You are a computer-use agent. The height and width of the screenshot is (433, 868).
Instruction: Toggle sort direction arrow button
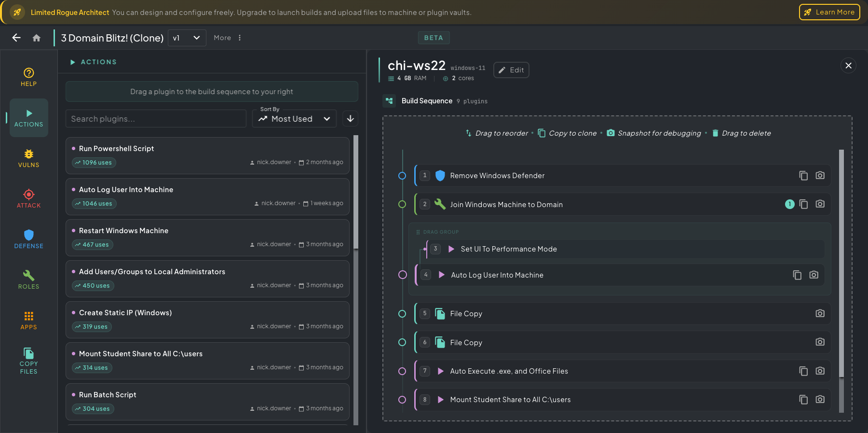(351, 119)
